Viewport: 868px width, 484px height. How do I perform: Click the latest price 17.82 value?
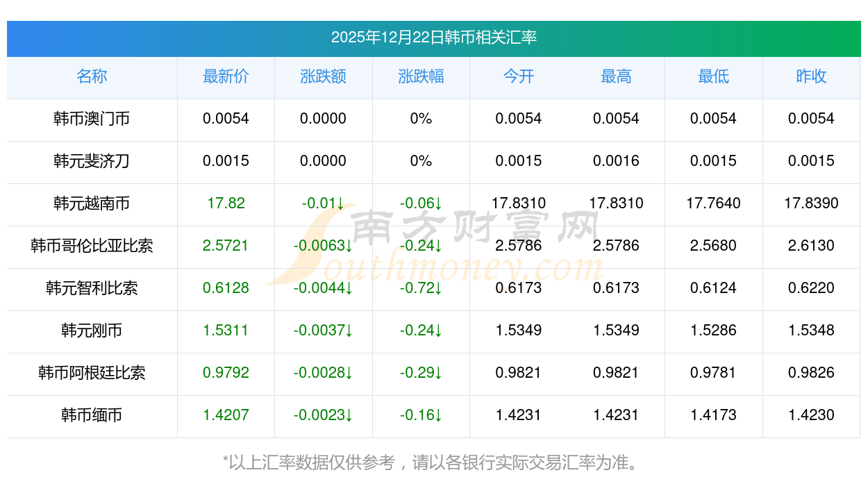(x=226, y=203)
